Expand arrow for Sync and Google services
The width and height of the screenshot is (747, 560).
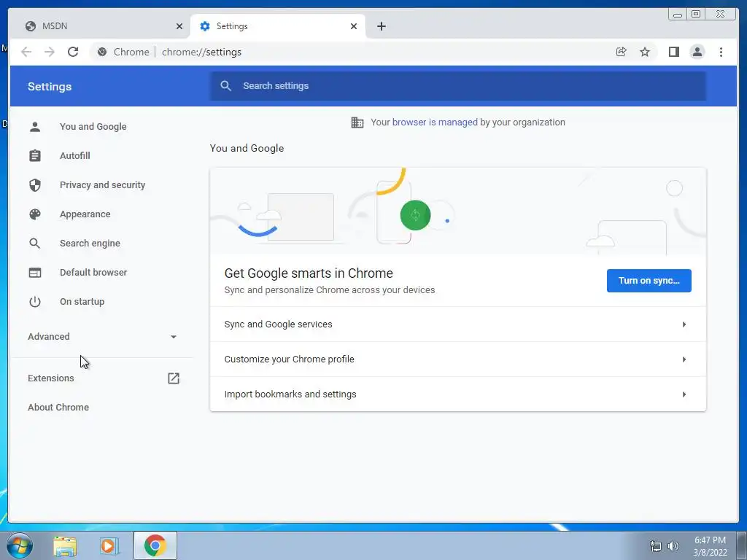pyautogui.click(x=684, y=324)
